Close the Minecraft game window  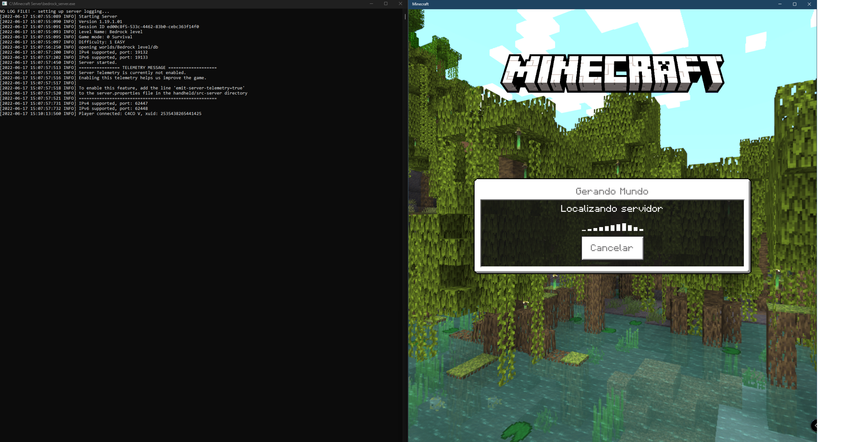pyautogui.click(x=809, y=4)
